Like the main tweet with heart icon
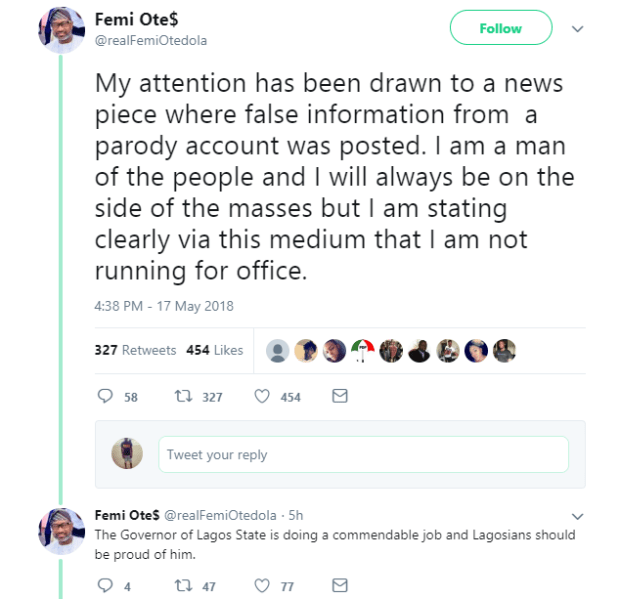 click(x=262, y=397)
